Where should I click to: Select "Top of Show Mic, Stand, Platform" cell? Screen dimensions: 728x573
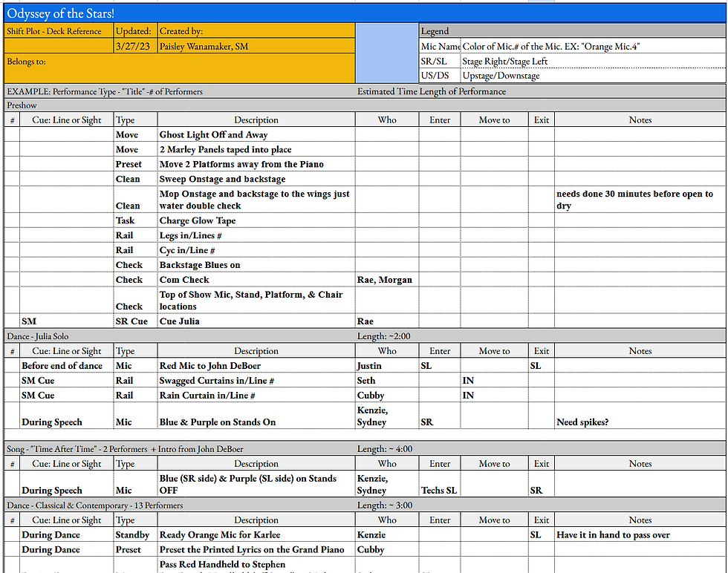[256, 300]
